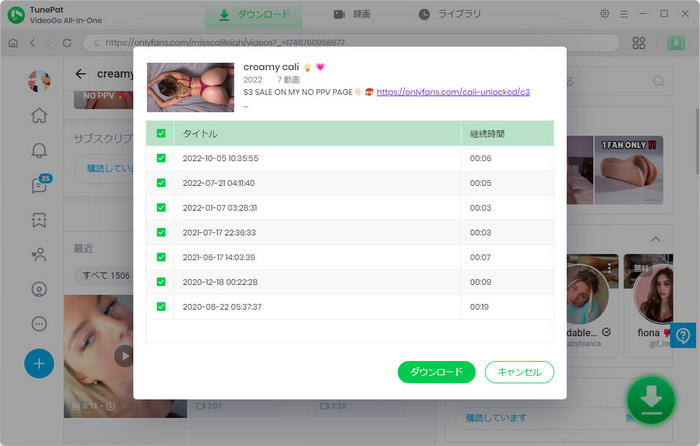Uncheck video 2021-07-17 22:36:33
This screenshot has height=446, width=700.
[161, 233]
